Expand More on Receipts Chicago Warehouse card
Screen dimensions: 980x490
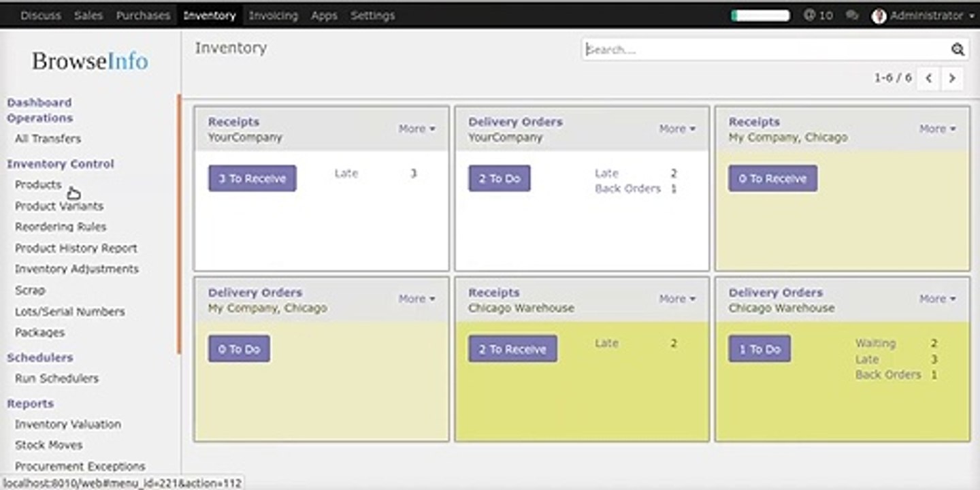pyautogui.click(x=677, y=299)
